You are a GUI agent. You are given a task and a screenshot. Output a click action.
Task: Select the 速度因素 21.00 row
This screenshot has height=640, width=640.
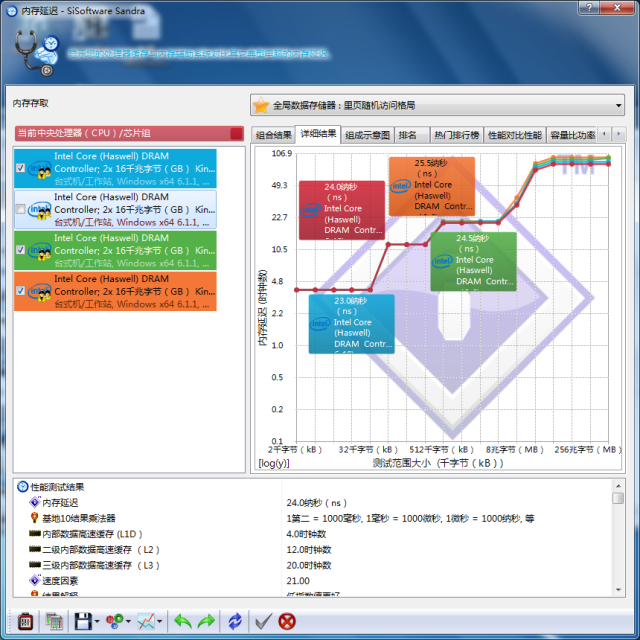313,580
